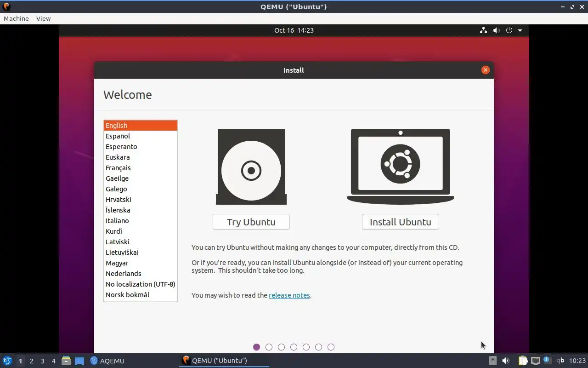Click the Try Ubuntu button
The image size is (588, 368).
click(x=251, y=222)
